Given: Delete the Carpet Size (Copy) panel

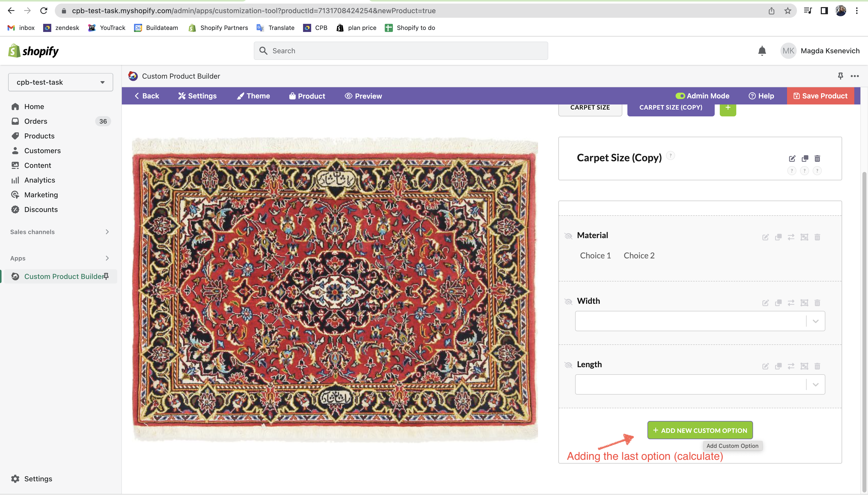Looking at the screenshot, I should click(x=817, y=158).
